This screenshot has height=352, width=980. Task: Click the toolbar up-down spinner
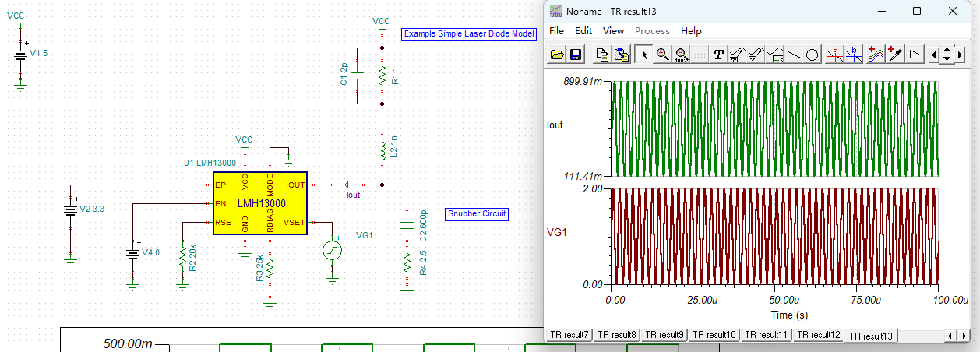(947, 55)
